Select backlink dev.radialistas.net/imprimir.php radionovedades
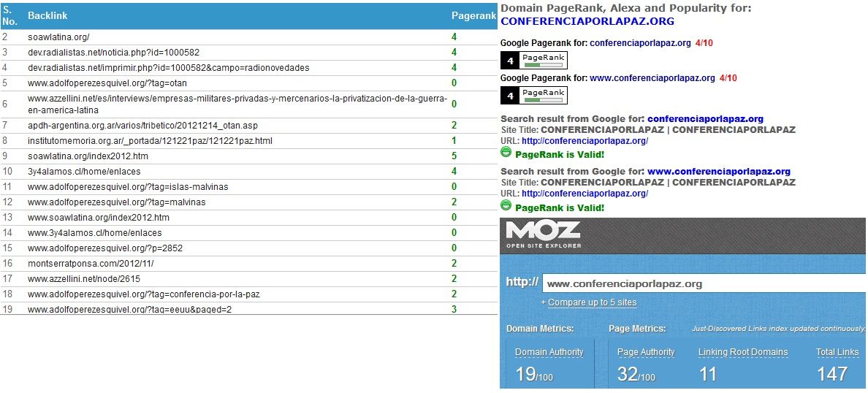The width and height of the screenshot is (868, 393). pos(168,67)
